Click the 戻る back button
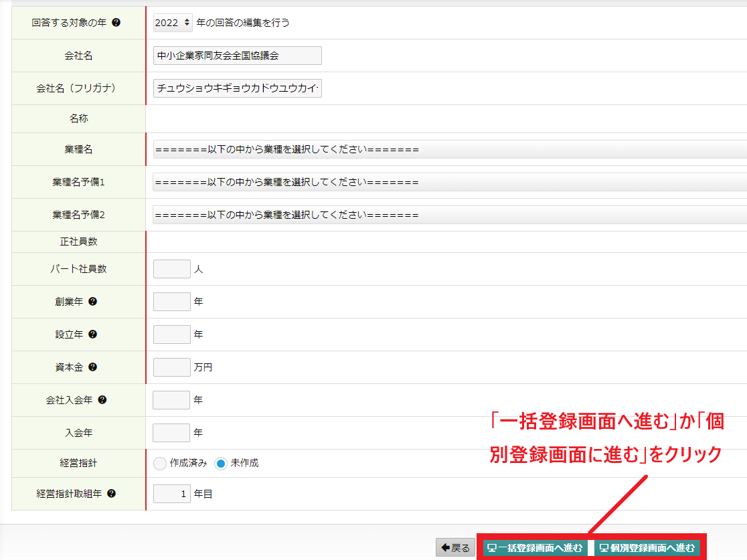This screenshot has height=560, width=747. coord(455,548)
